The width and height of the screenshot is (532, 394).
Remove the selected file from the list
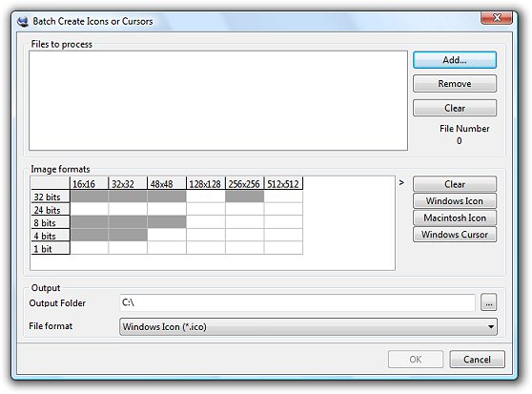[x=455, y=84]
